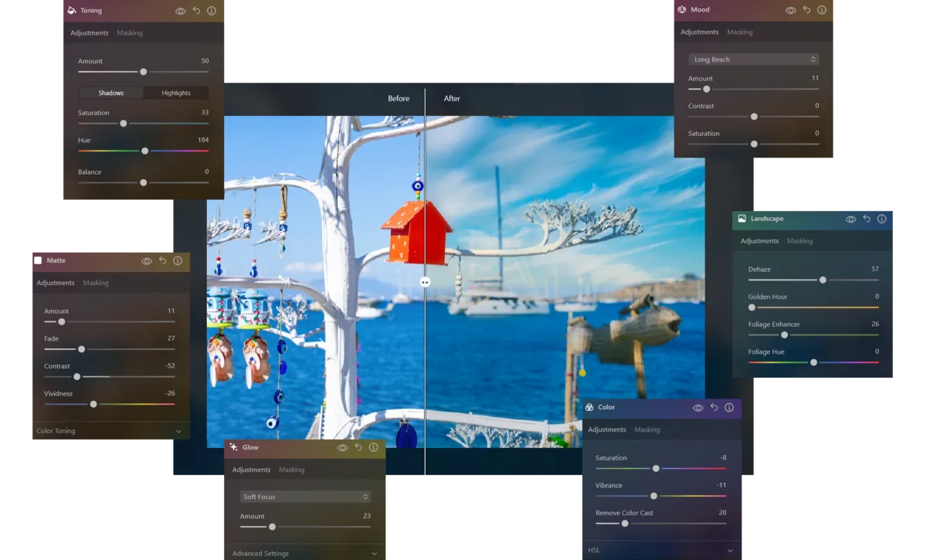Viewport: 927px width, 560px height.
Task: Switch to Masking tab in Matte panel
Action: click(x=96, y=283)
